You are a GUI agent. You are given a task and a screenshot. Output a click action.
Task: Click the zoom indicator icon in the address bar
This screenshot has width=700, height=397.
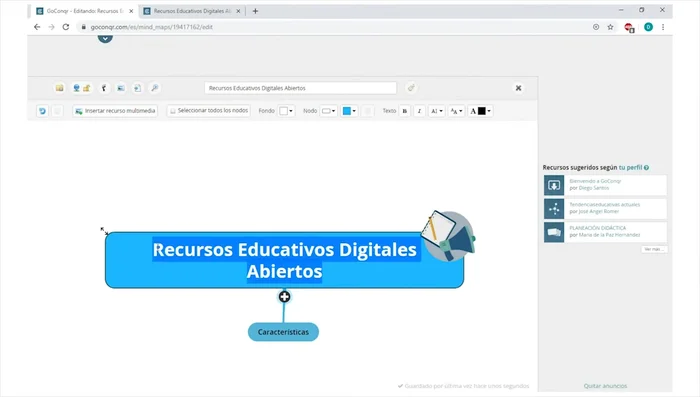596,27
